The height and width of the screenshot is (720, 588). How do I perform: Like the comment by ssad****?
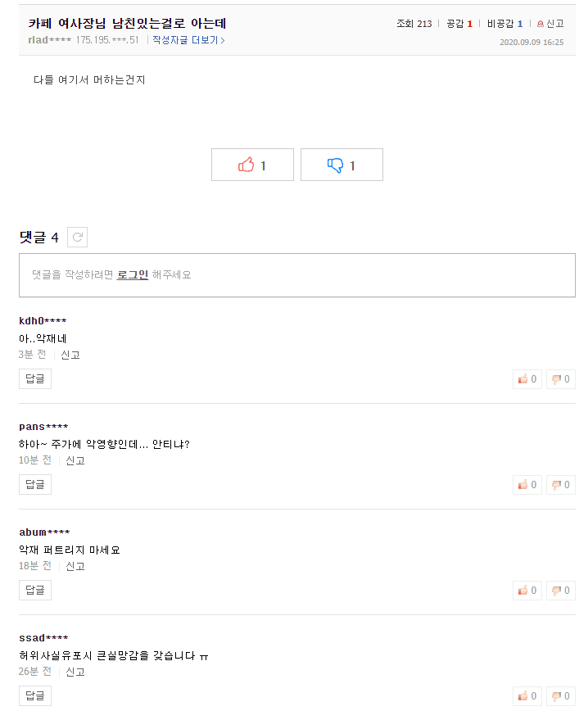tap(527, 696)
